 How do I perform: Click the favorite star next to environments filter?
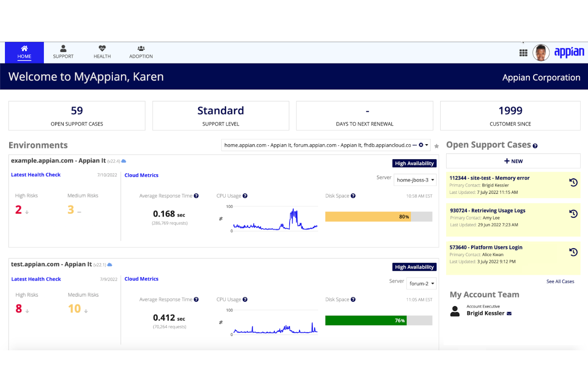pos(437,146)
